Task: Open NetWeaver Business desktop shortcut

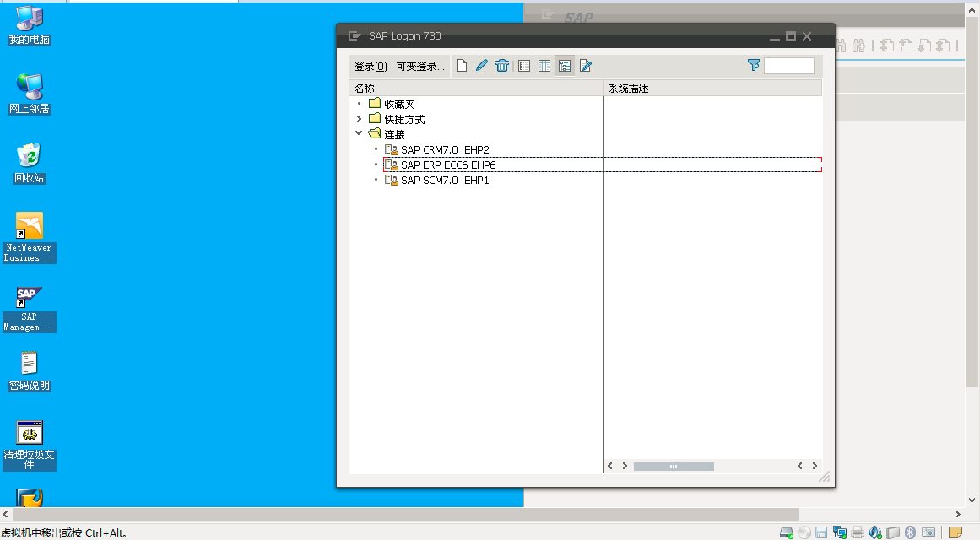Action: tap(30, 237)
